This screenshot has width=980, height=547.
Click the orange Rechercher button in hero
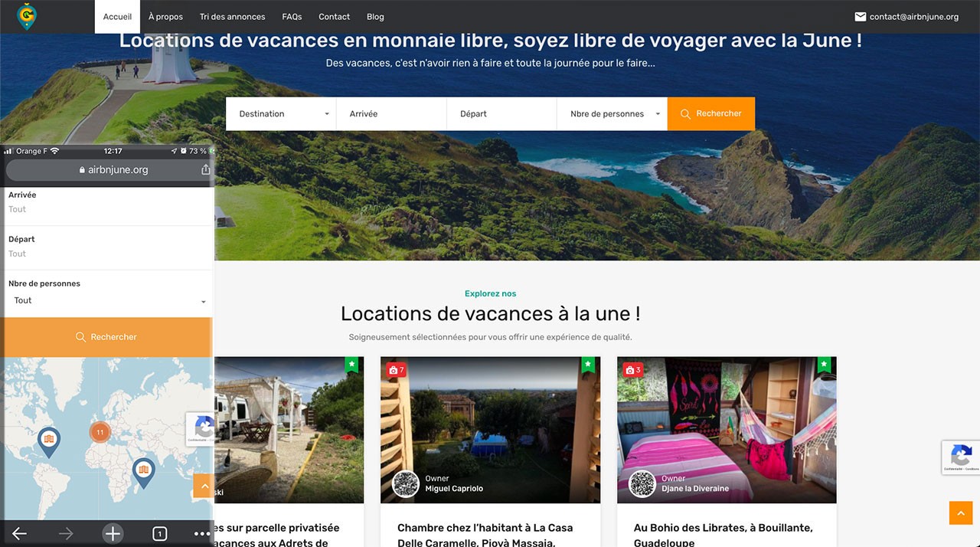(711, 113)
